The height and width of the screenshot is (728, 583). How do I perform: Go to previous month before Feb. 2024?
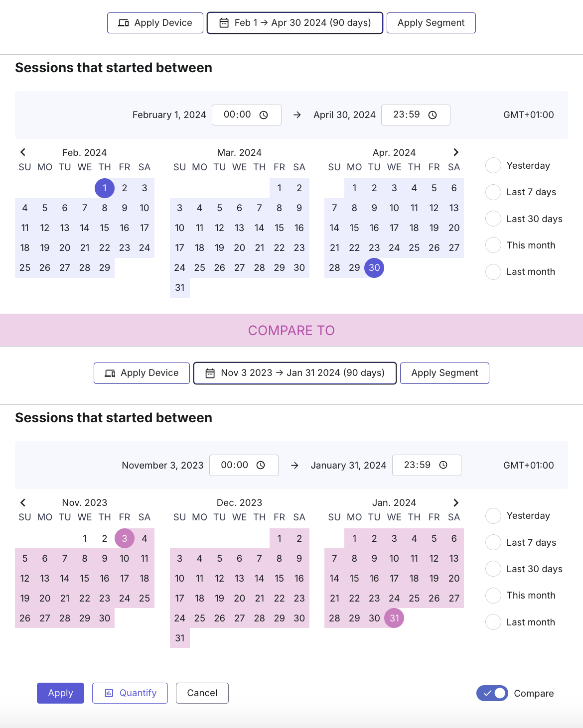click(23, 152)
